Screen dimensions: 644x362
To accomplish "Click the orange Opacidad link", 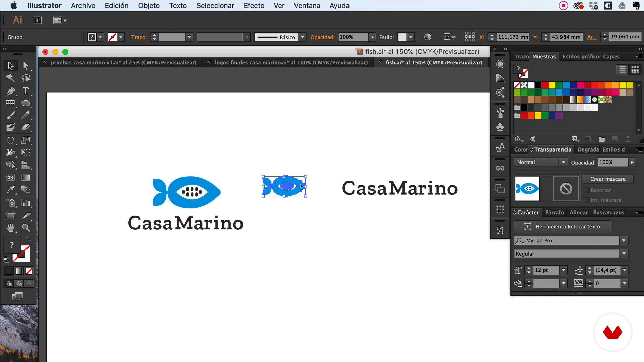I will pyautogui.click(x=322, y=37).
